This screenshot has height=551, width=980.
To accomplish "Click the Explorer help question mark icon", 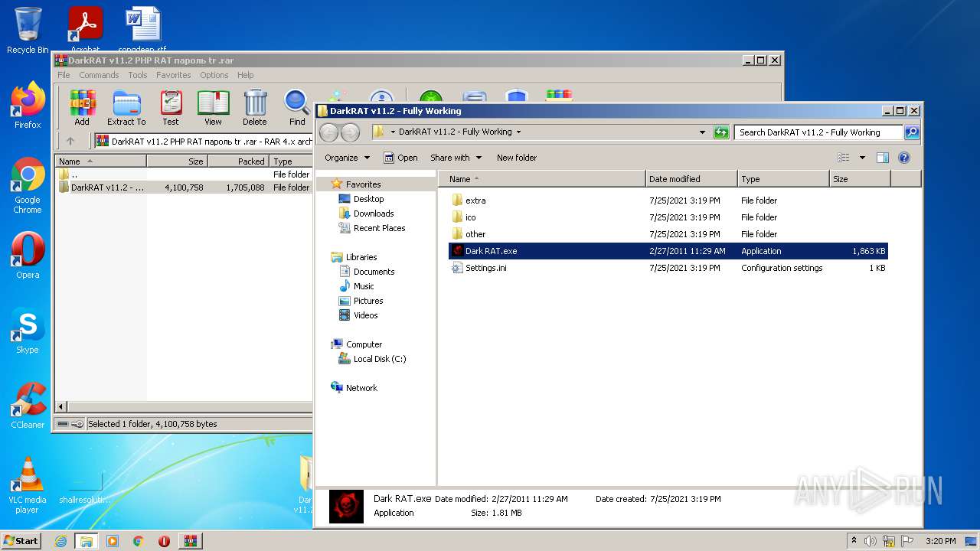I will (x=903, y=158).
